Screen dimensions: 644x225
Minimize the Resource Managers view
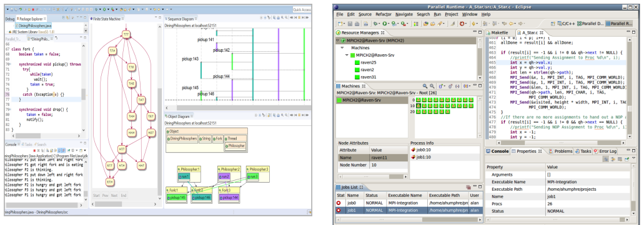[x=474, y=32]
